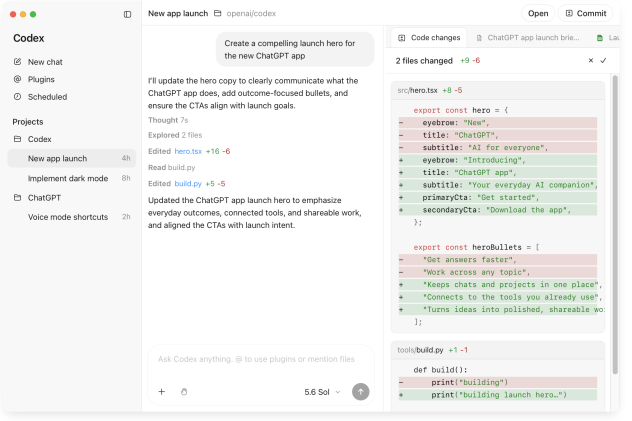Click the user message about launch hero

pyautogui.click(x=295, y=49)
